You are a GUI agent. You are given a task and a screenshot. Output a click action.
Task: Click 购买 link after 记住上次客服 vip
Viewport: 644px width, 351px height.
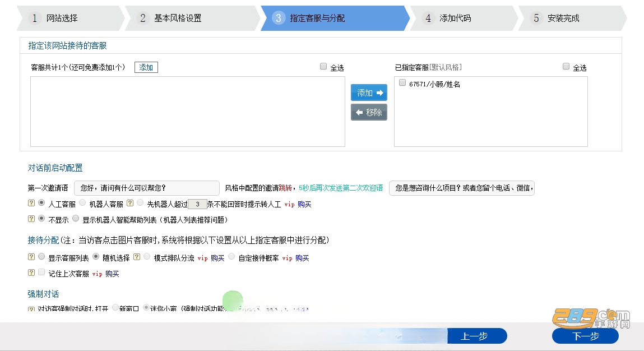[x=112, y=274]
